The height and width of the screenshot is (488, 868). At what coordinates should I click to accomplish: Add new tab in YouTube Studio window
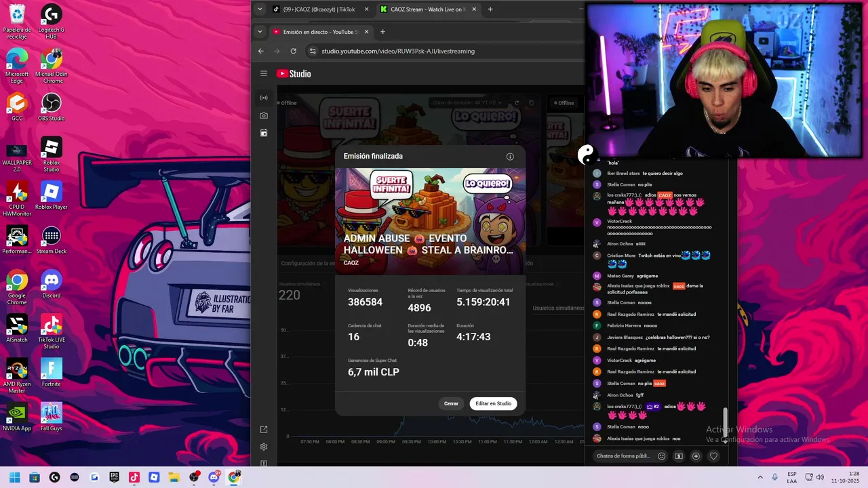(382, 32)
